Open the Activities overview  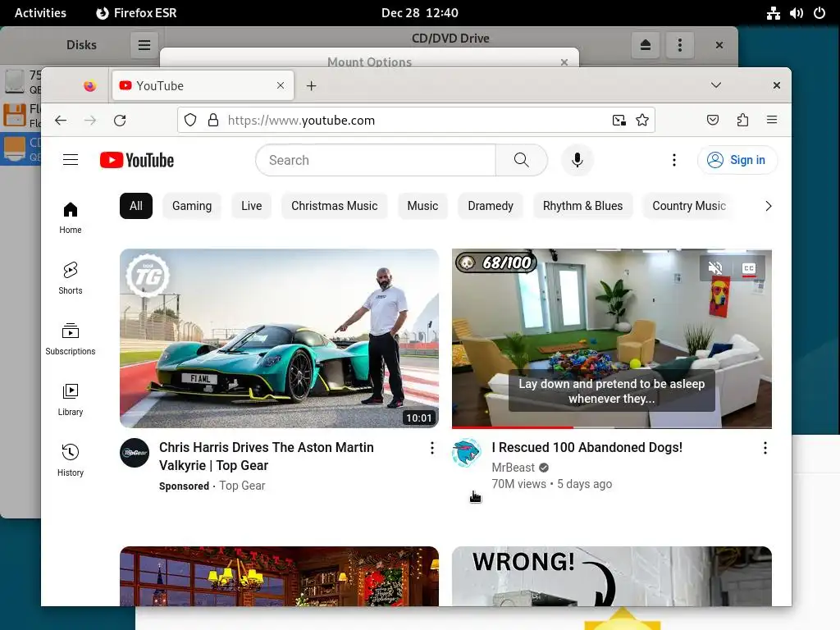[40, 13]
